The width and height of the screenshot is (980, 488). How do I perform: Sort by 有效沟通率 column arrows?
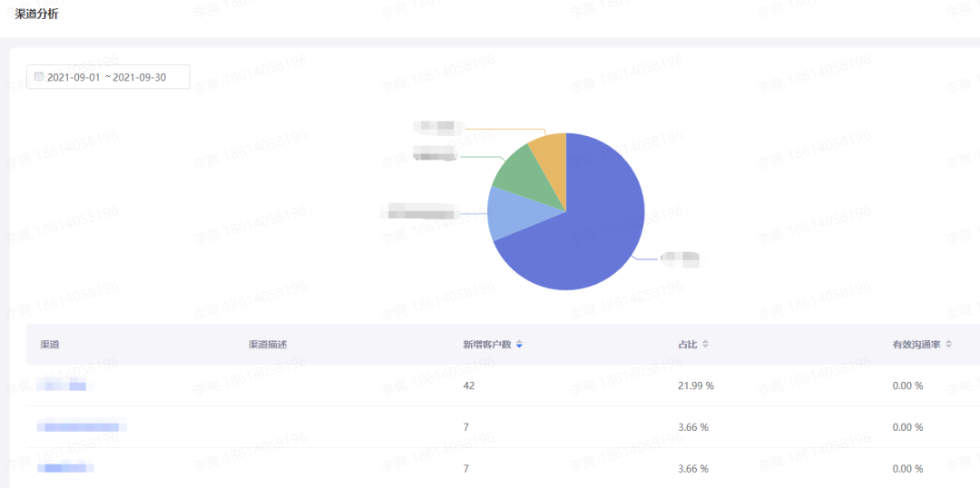coord(948,345)
